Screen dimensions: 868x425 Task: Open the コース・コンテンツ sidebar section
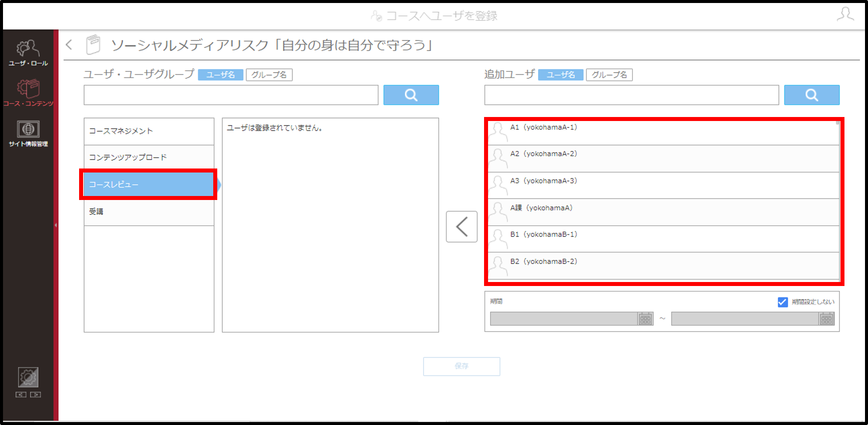click(28, 93)
